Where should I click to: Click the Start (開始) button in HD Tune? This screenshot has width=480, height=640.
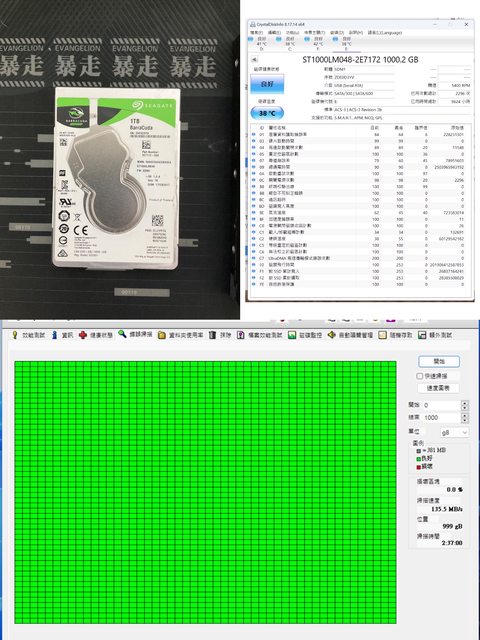click(x=439, y=362)
